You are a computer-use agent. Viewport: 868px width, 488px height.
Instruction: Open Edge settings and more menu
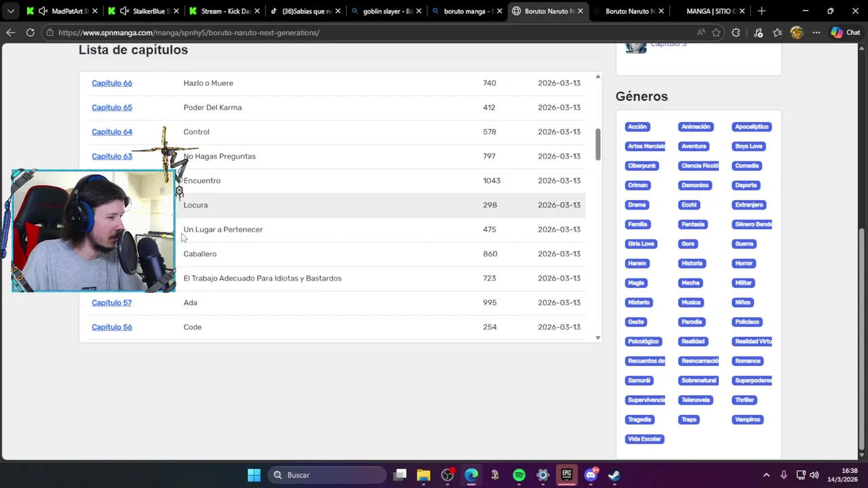click(x=816, y=33)
